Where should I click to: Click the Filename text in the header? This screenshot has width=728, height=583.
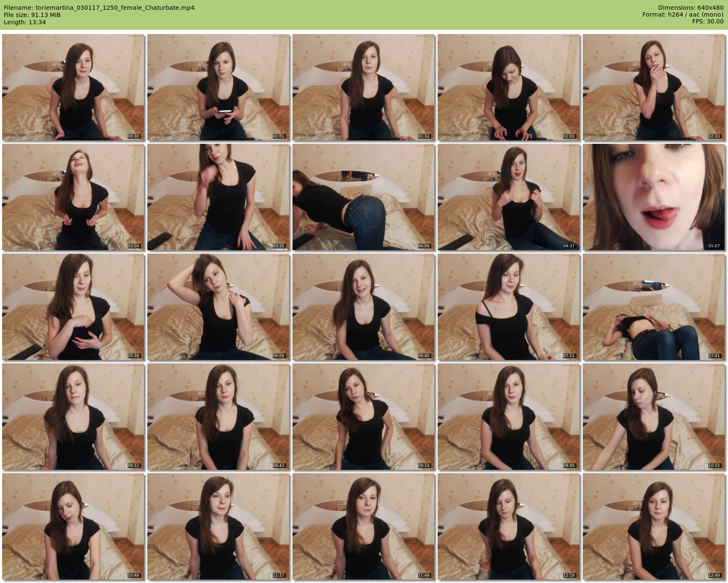[99, 8]
